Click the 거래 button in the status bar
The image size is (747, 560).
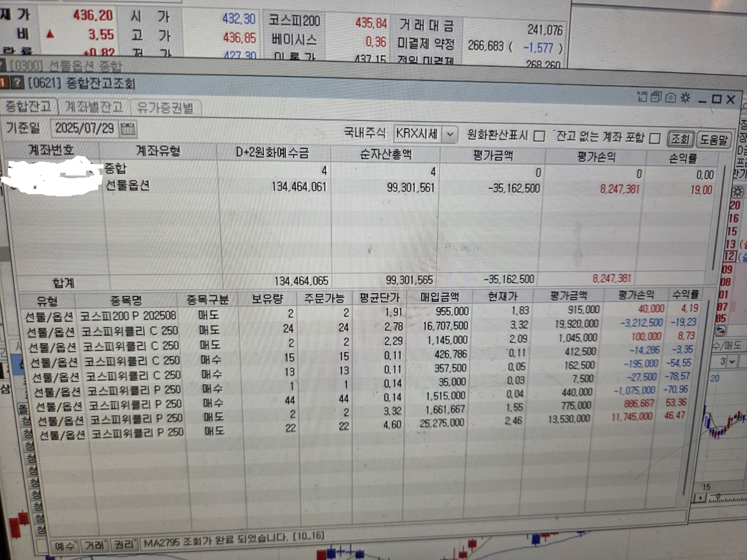(94, 545)
